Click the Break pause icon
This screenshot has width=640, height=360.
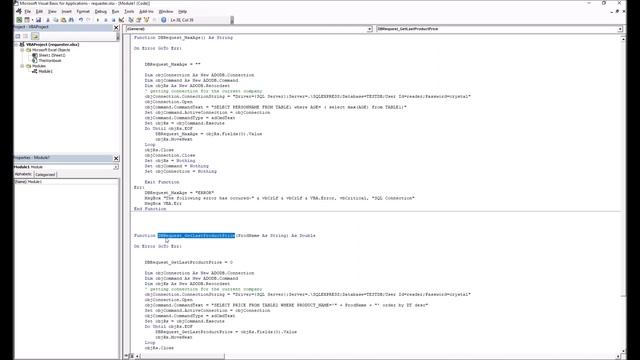point(106,20)
